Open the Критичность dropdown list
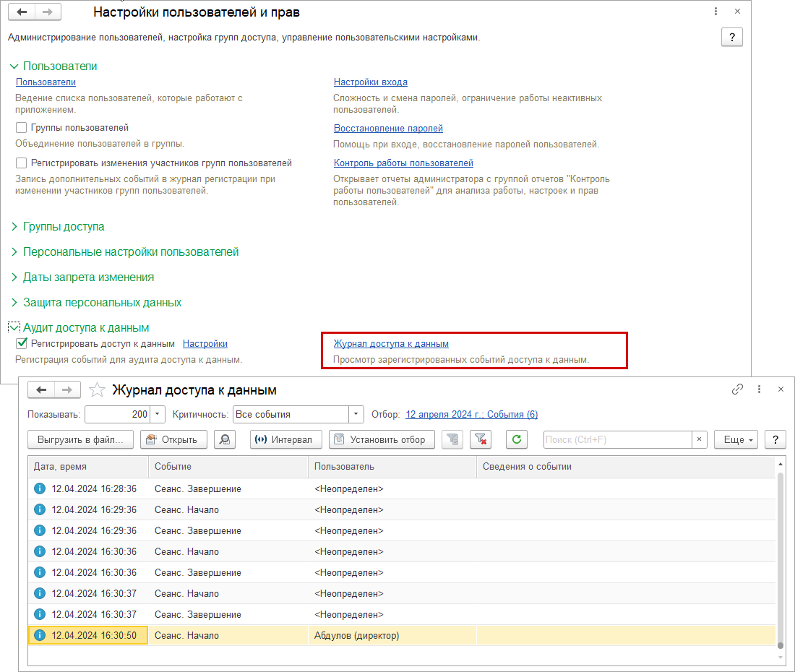Viewport: 795px width, 672px height. pyautogui.click(x=356, y=415)
